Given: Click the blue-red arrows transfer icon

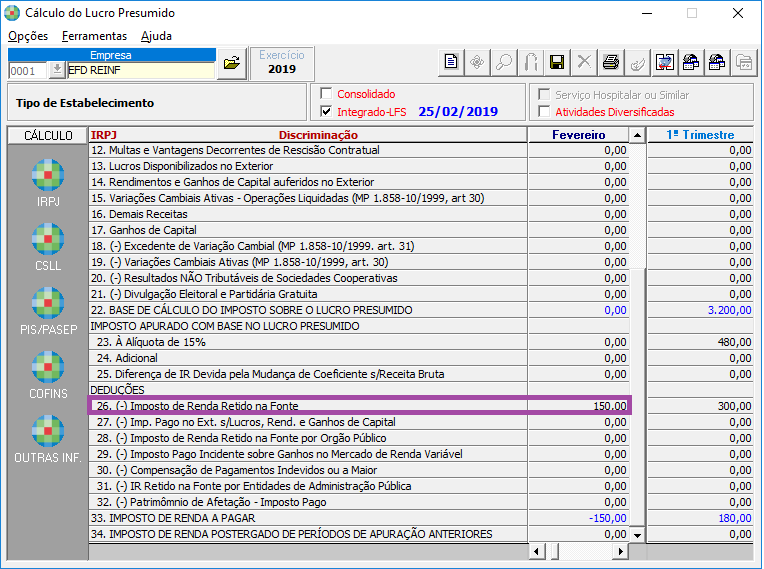Looking at the screenshot, I should tap(664, 62).
